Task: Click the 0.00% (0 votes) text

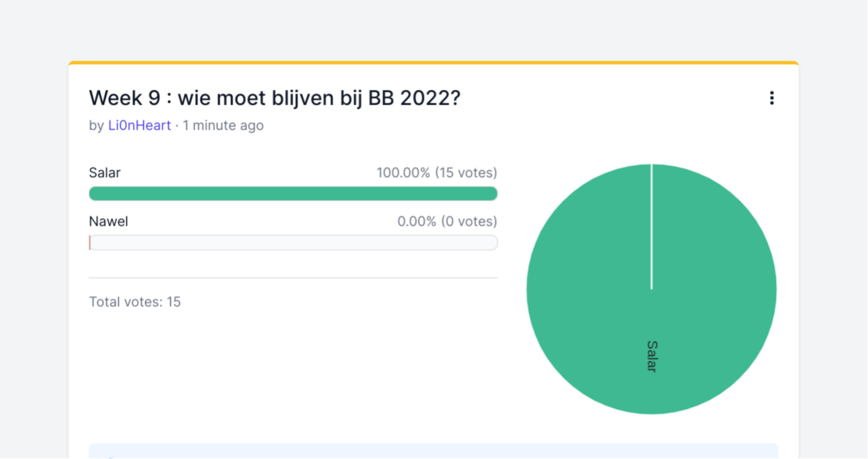Action: (447, 221)
